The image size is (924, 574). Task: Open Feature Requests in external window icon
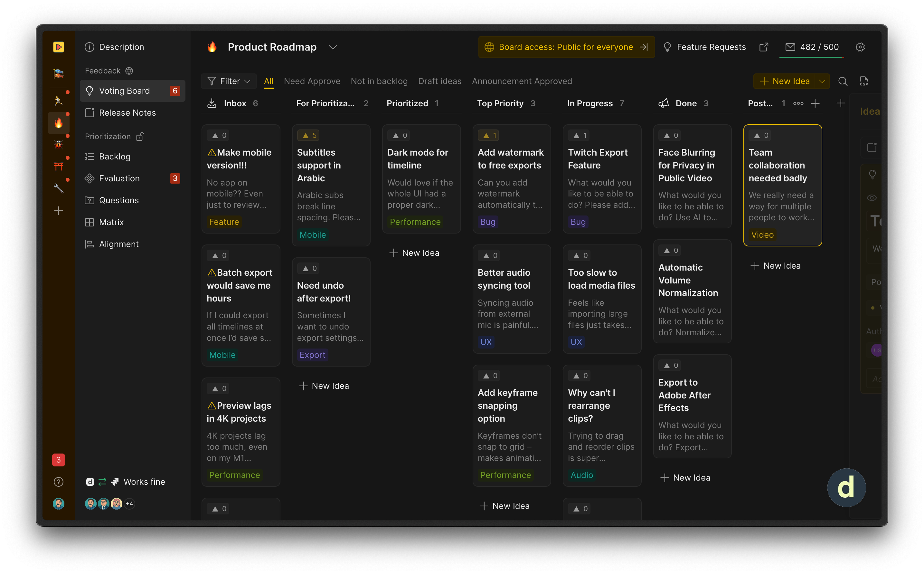(x=763, y=47)
